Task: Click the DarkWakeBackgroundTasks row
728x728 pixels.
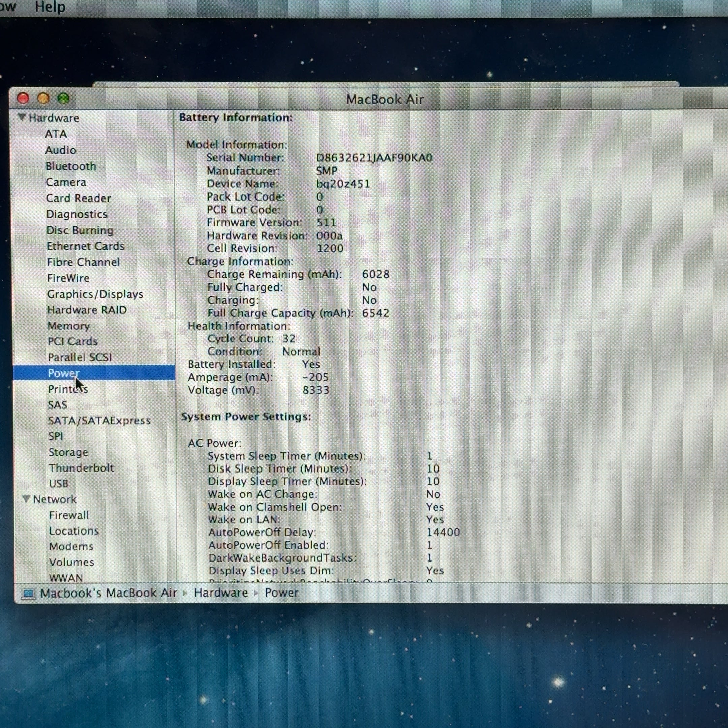Action: (321, 558)
